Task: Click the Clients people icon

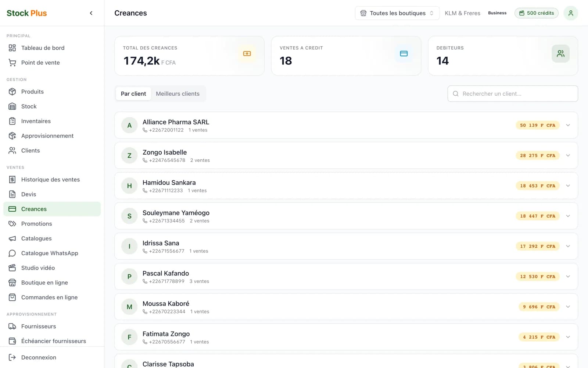Action: pyautogui.click(x=12, y=151)
